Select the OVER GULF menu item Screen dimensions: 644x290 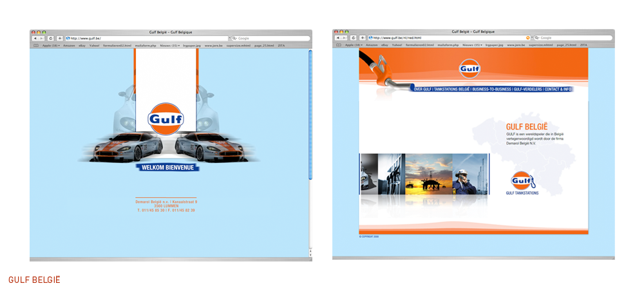[x=422, y=89]
